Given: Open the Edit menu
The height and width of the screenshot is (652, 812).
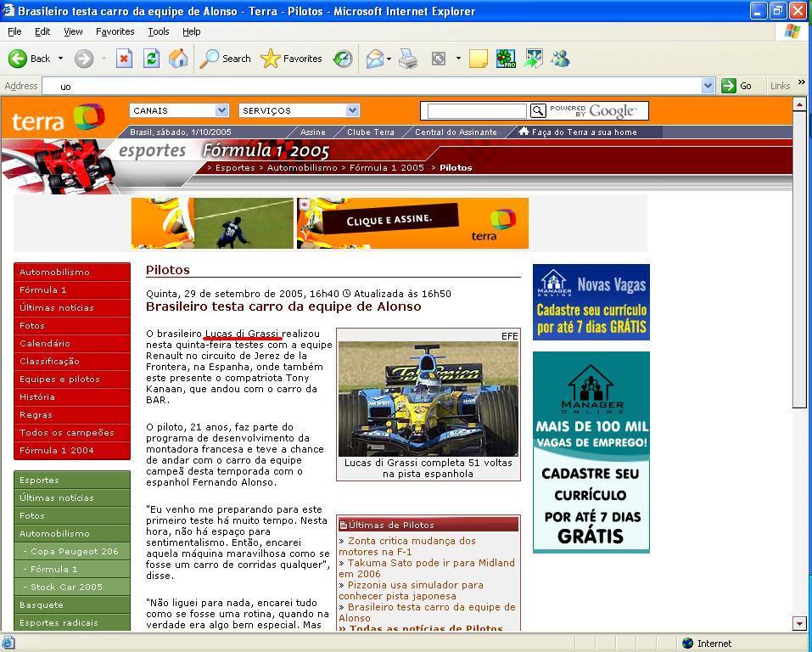Looking at the screenshot, I should click(x=42, y=31).
